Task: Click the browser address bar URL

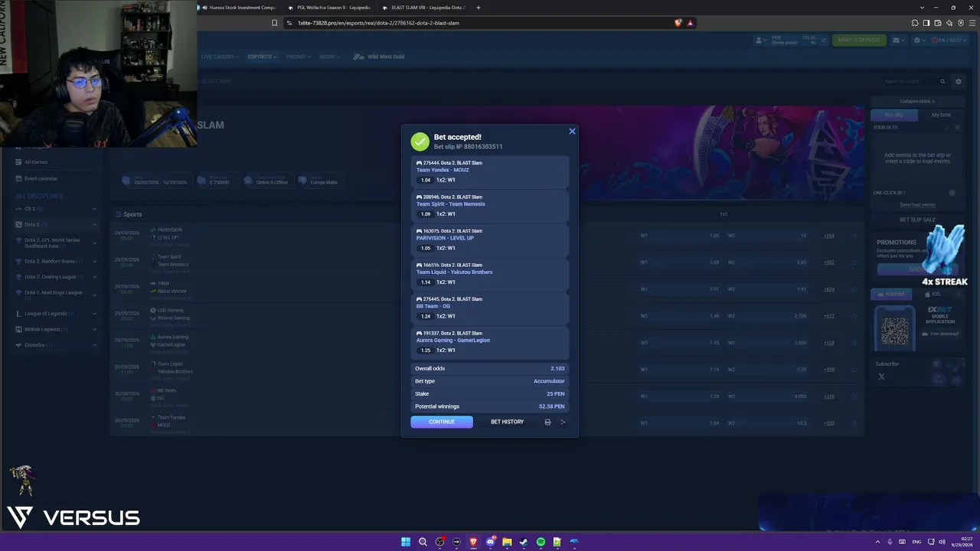Action: (378, 23)
